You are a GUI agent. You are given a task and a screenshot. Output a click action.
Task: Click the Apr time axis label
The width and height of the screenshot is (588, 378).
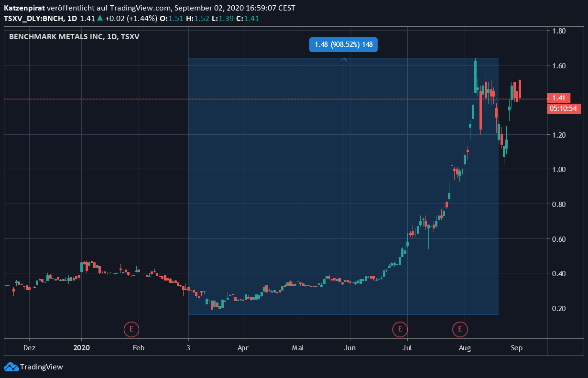click(243, 348)
